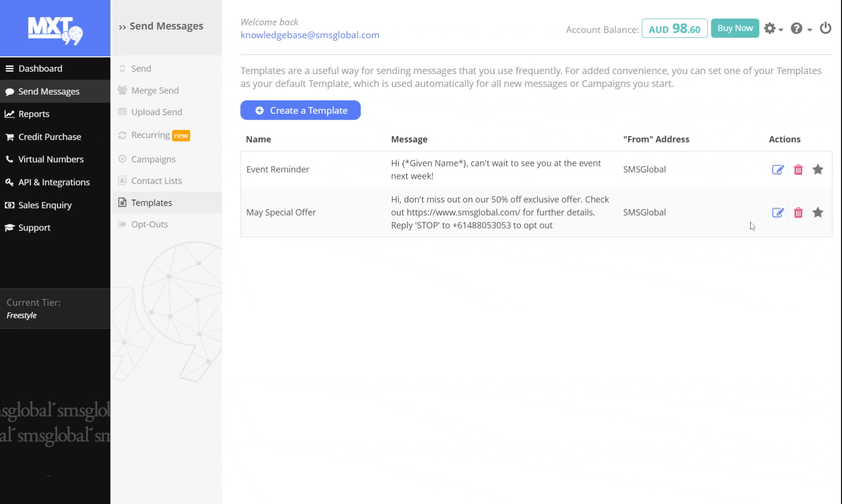
Task: Set Event Reminder as default template star
Action: pyautogui.click(x=818, y=170)
